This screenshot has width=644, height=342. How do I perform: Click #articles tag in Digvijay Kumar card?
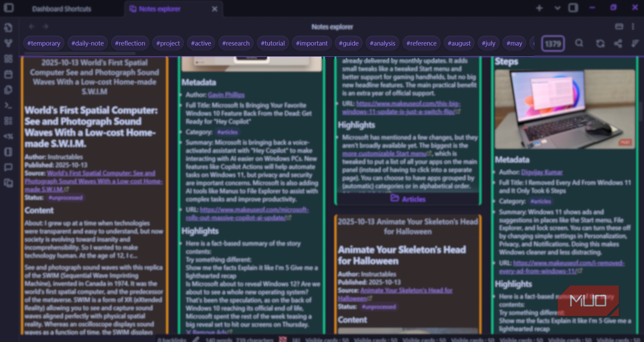541,202
